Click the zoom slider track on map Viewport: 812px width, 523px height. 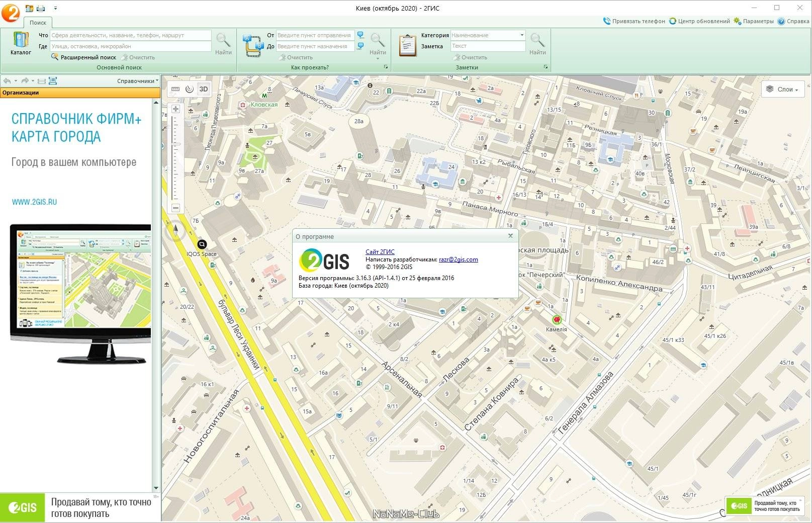175,158
